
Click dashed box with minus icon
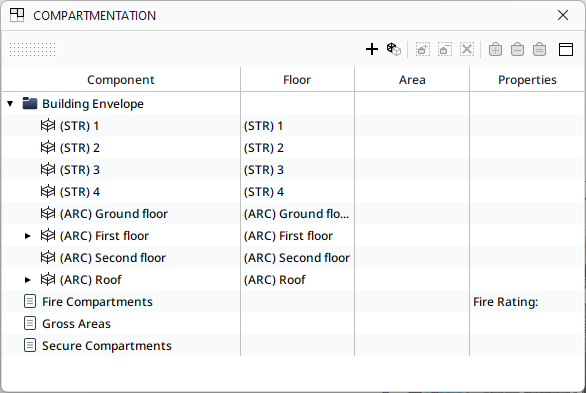pos(445,49)
